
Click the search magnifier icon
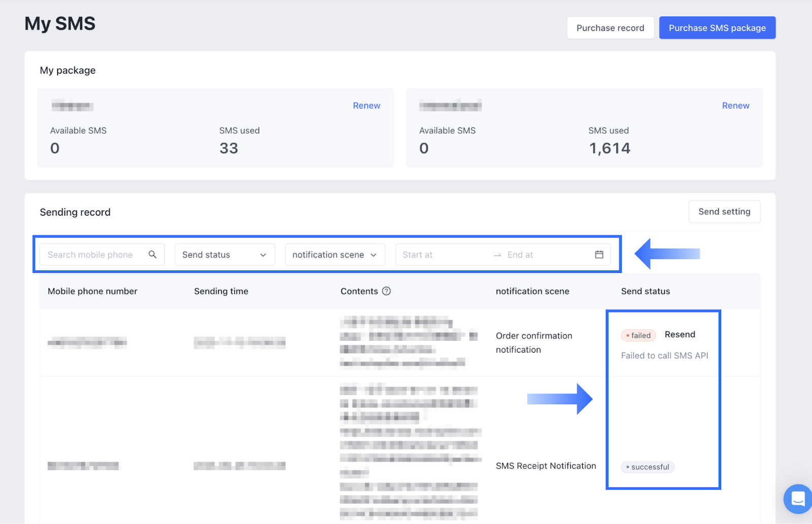coord(152,255)
